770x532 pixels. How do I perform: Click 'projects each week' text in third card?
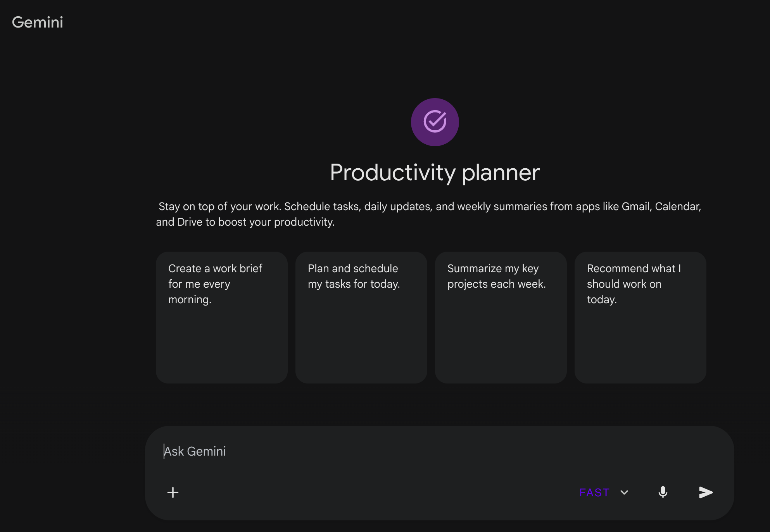(x=496, y=284)
